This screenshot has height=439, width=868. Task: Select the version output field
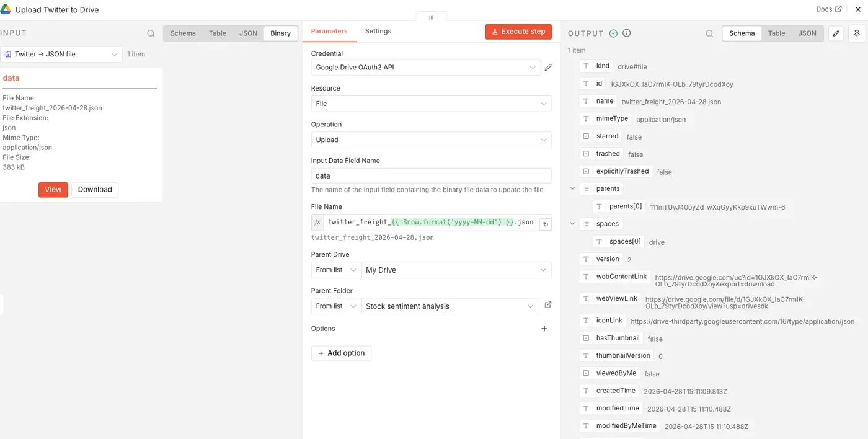coord(601,259)
